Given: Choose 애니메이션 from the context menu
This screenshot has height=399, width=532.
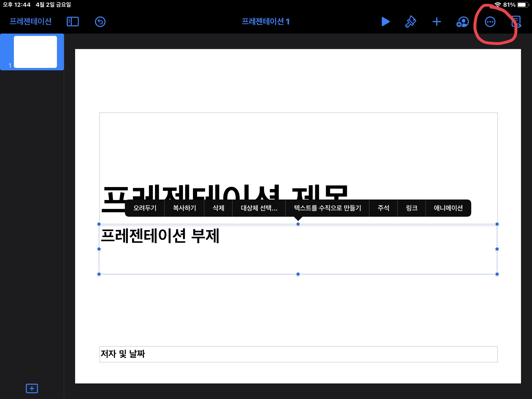Looking at the screenshot, I should click(x=448, y=208).
